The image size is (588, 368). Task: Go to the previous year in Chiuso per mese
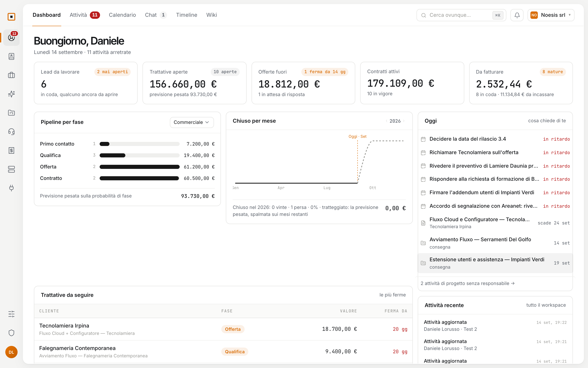click(x=386, y=121)
